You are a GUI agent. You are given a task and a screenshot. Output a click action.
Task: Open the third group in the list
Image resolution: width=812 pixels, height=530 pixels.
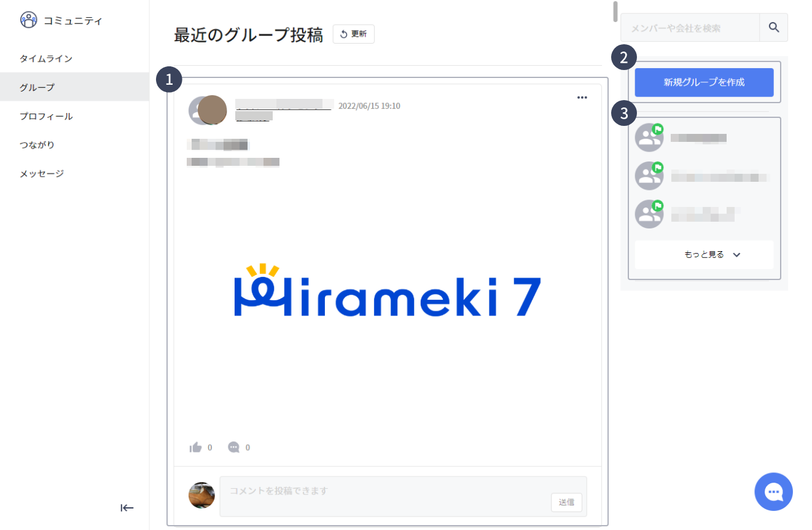point(704,214)
